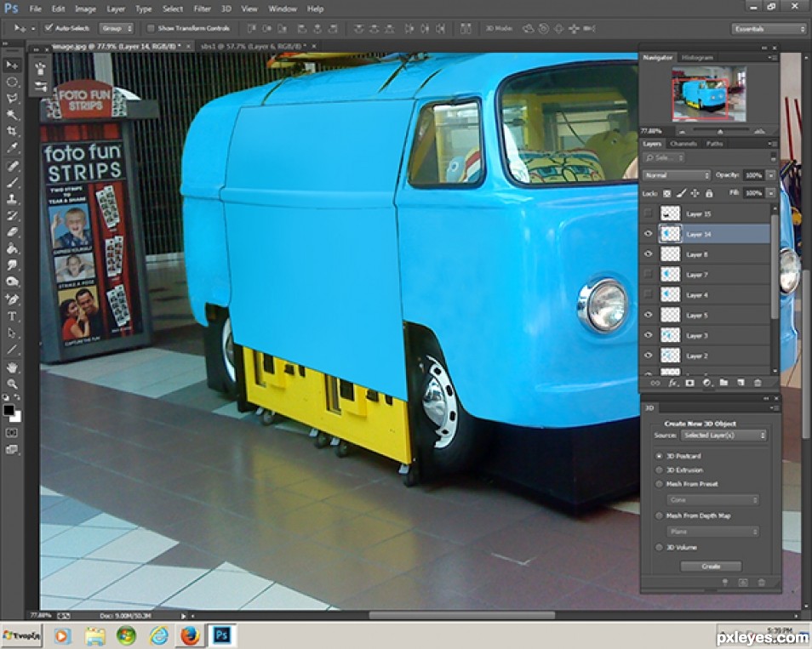Select the Horizontal Type tool
812x649 pixels.
pos(11,316)
